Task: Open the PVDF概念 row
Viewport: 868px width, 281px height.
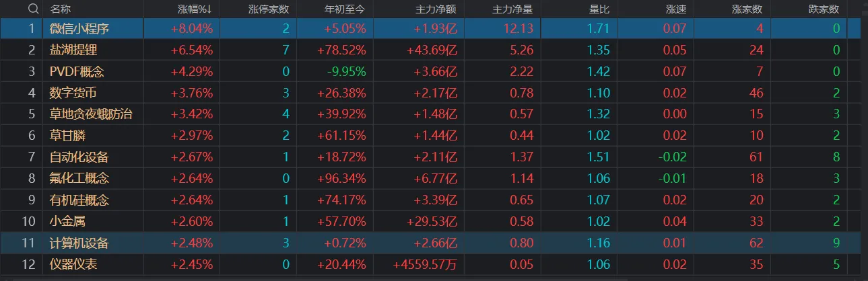Action: click(77, 71)
